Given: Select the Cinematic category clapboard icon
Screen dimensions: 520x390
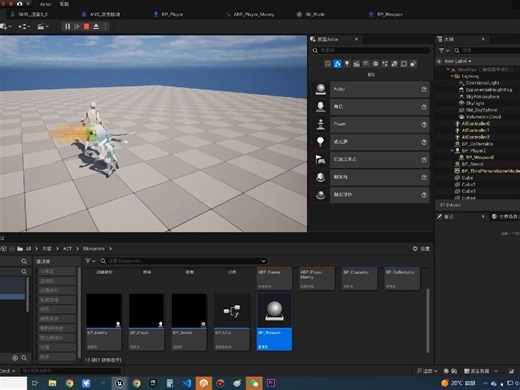Looking at the screenshot, I should point(356,64).
